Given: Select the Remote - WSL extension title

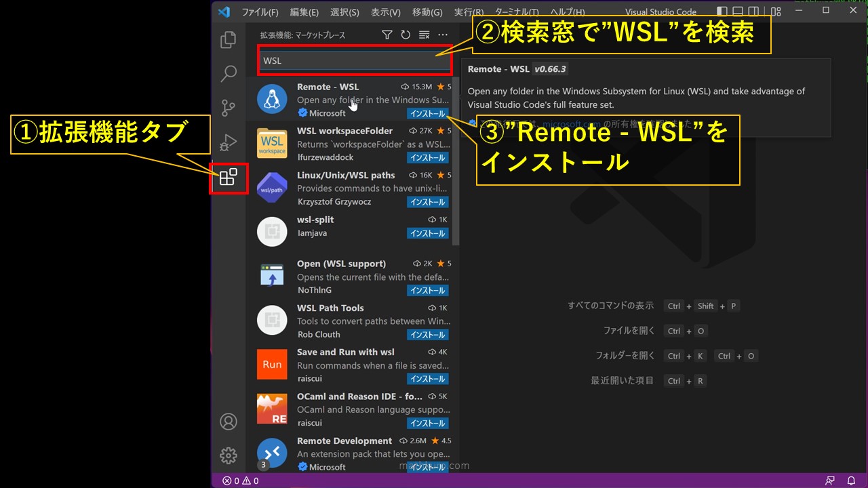Looking at the screenshot, I should coord(328,87).
